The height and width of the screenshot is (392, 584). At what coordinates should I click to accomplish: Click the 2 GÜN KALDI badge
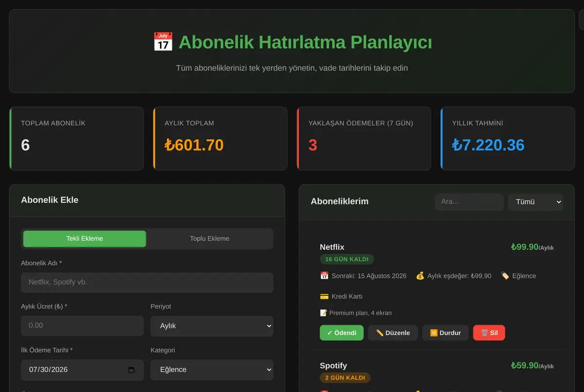(x=345, y=378)
